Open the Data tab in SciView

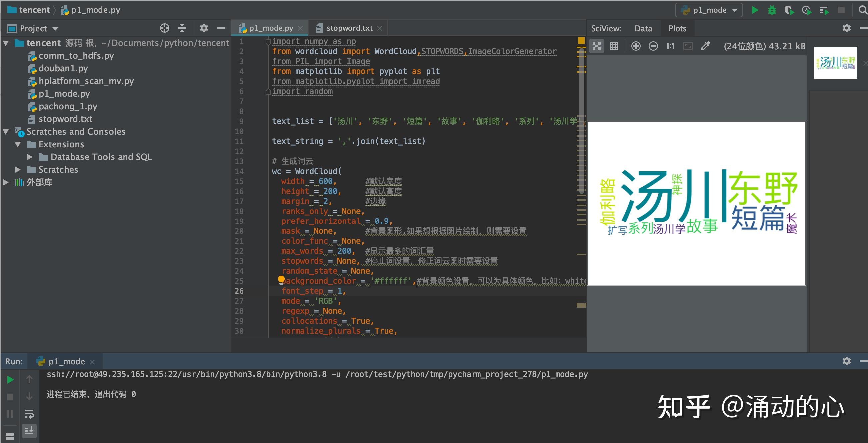coord(643,28)
